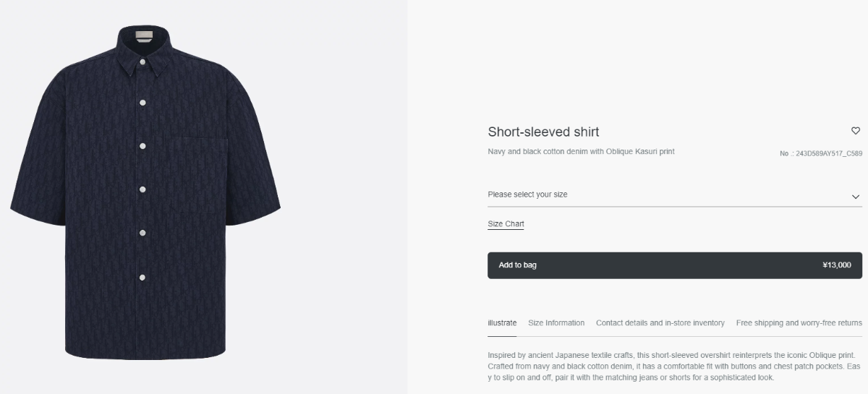Click the ¥13,000 price label
868x394 pixels.
[836, 265]
